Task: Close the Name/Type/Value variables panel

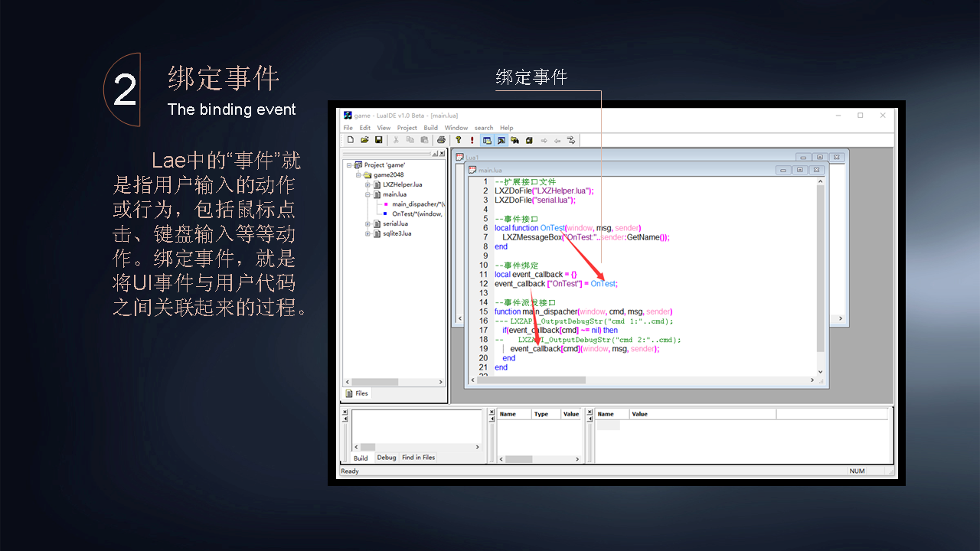Action: (x=492, y=412)
